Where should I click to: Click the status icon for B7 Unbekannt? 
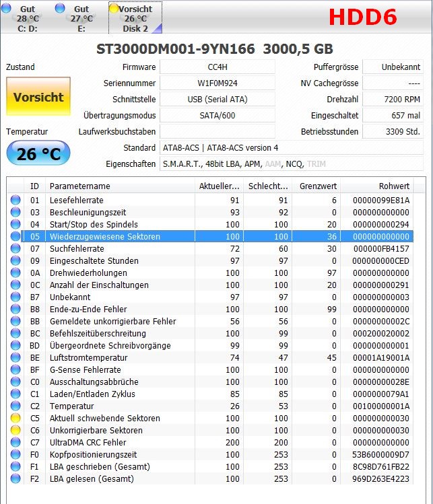click(x=15, y=297)
